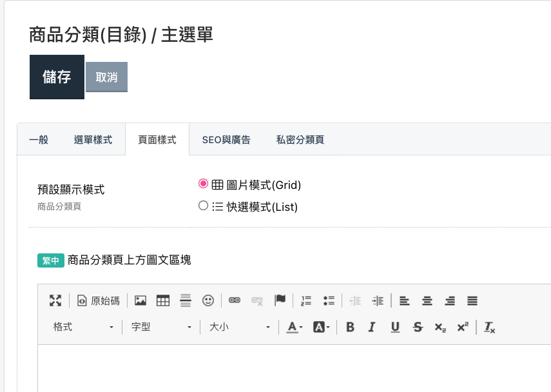Screen dimensions: 551x392
Task: Toggle bold formatting
Action: (x=350, y=327)
